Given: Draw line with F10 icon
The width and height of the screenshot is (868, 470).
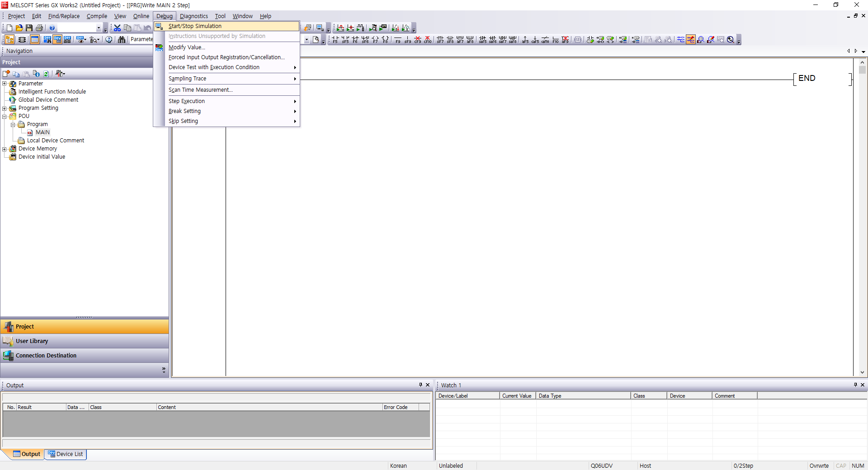Looking at the screenshot, I should tap(555, 40).
